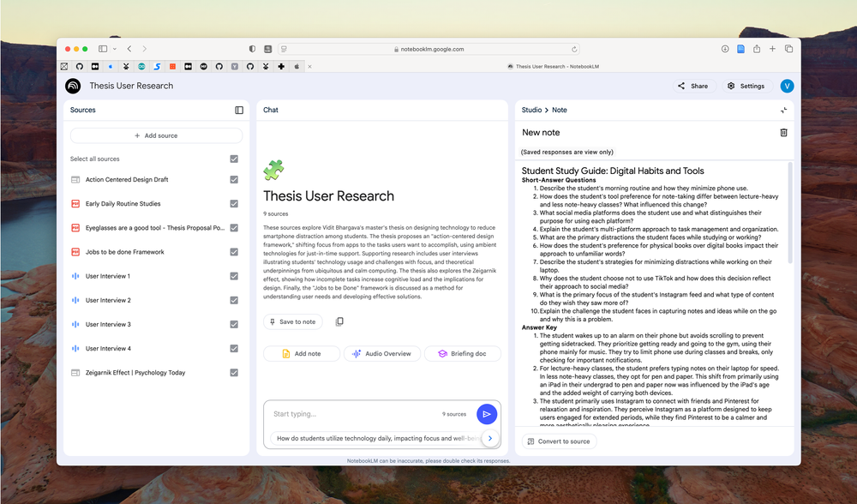Edit the New note title
857x504 pixels.
(541, 132)
